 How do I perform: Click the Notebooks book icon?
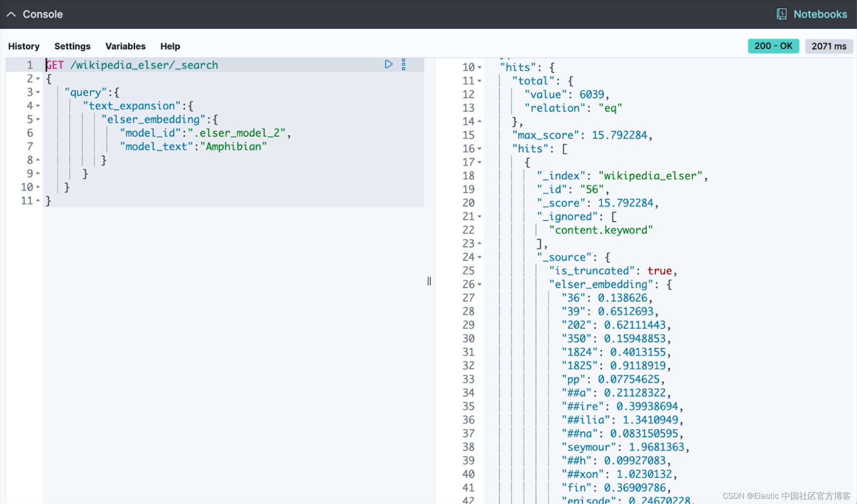tap(782, 14)
